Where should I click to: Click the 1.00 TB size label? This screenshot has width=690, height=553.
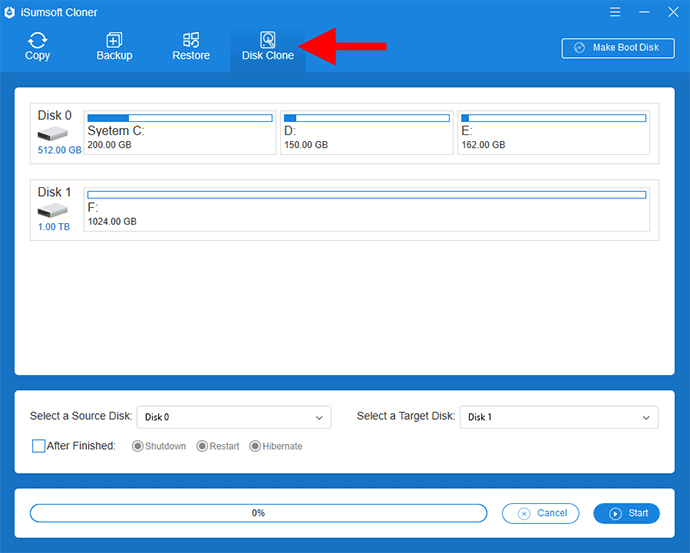54,227
